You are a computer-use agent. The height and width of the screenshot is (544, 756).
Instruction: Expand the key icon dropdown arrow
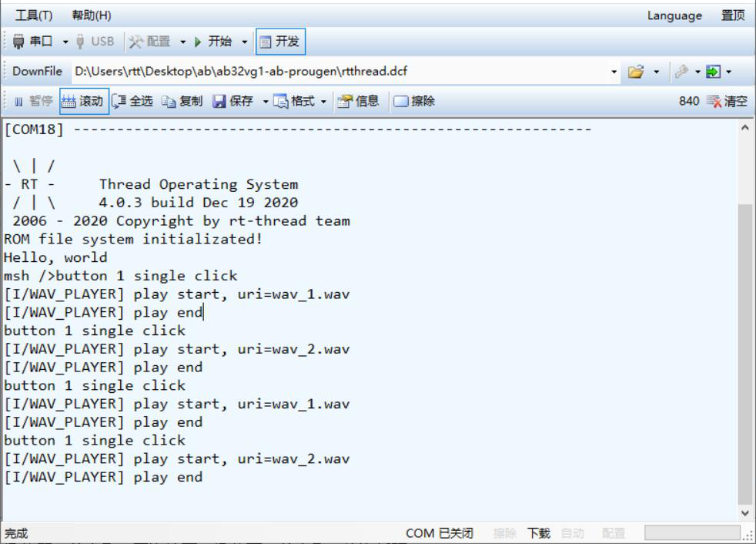point(697,72)
